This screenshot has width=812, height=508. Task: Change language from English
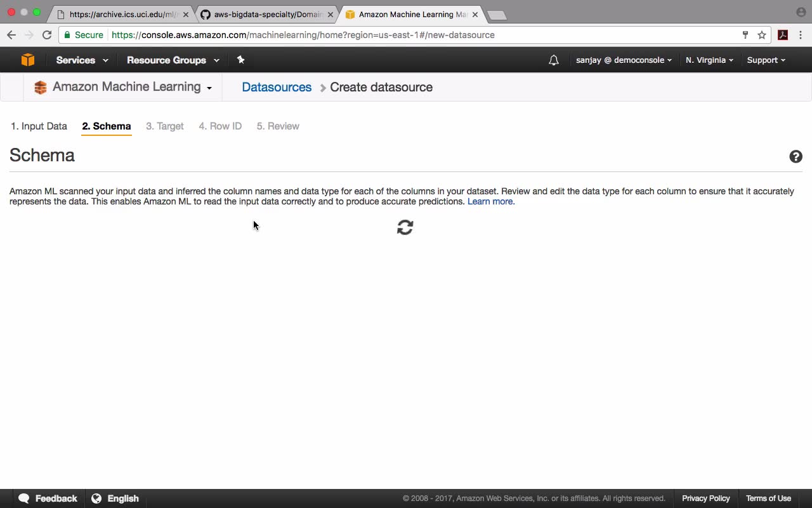click(x=115, y=498)
